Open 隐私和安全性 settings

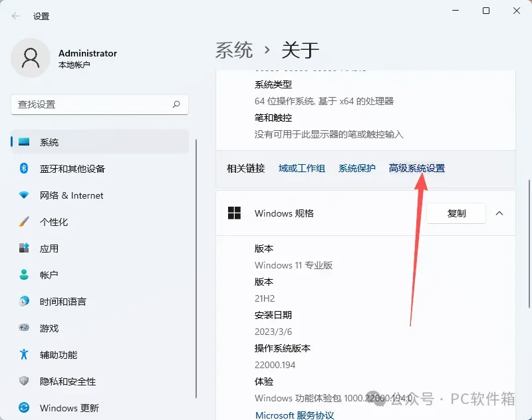[x=100, y=381]
